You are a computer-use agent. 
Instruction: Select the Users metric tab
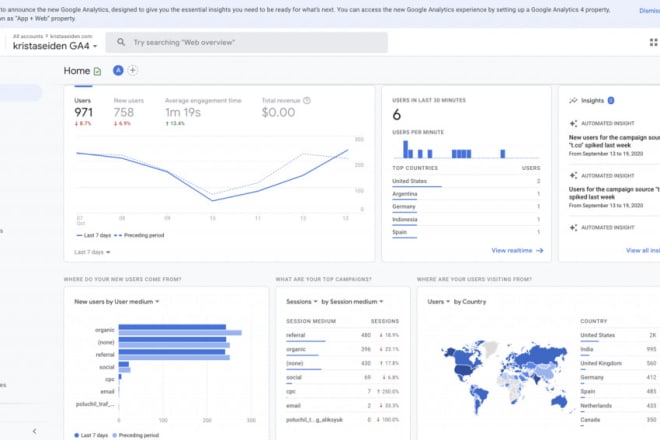(x=83, y=112)
